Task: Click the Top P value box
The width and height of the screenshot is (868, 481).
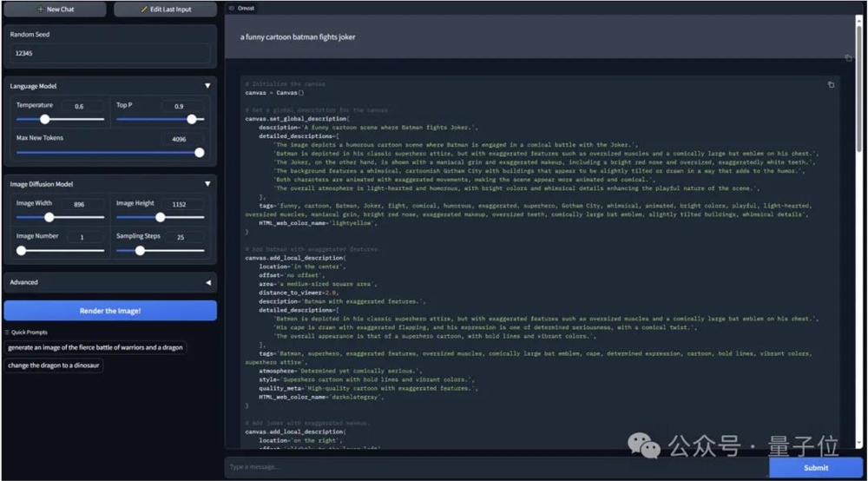Action: click(x=182, y=106)
